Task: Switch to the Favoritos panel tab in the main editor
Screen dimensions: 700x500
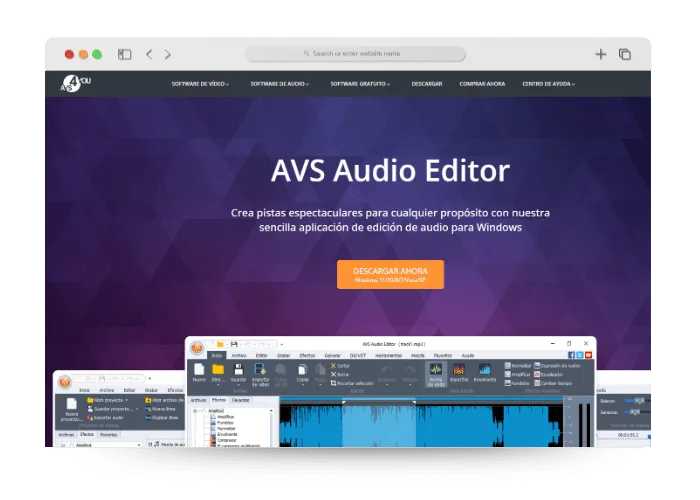Action: [240, 400]
